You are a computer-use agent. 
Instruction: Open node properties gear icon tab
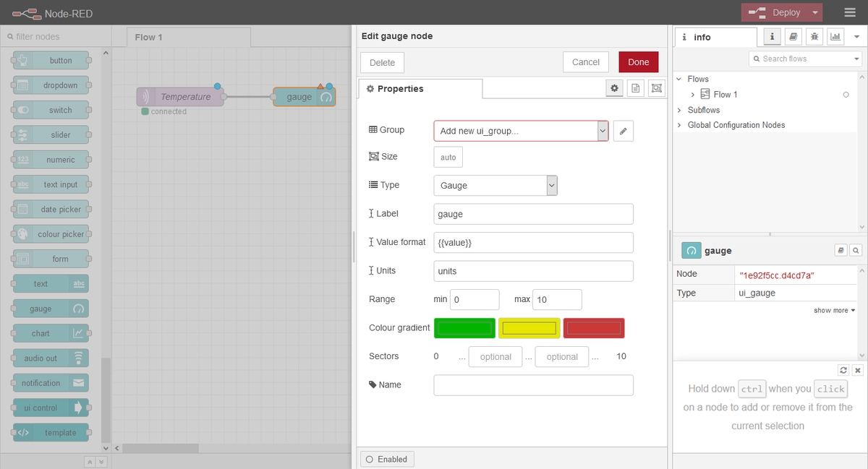[615, 88]
